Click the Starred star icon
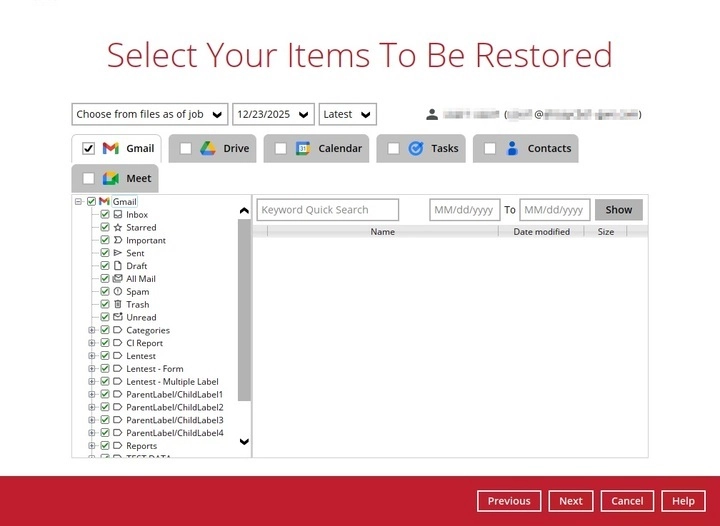The width and height of the screenshot is (720, 526). click(x=118, y=227)
